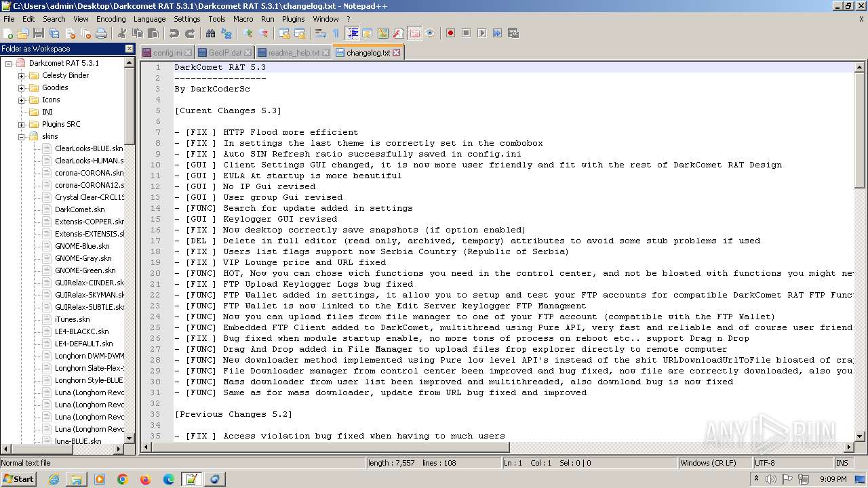Click the Close document toolbar icon

tap(70, 33)
